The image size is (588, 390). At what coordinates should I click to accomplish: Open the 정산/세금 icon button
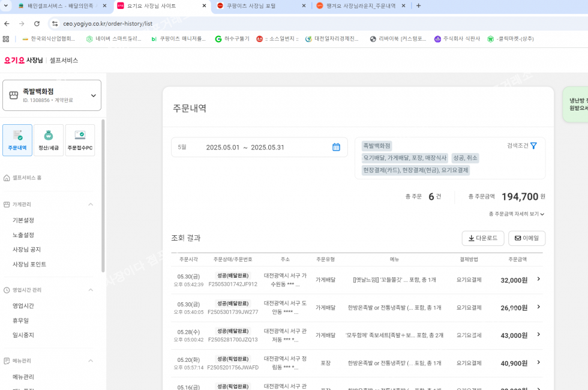pyautogui.click(x=49, y=140)
